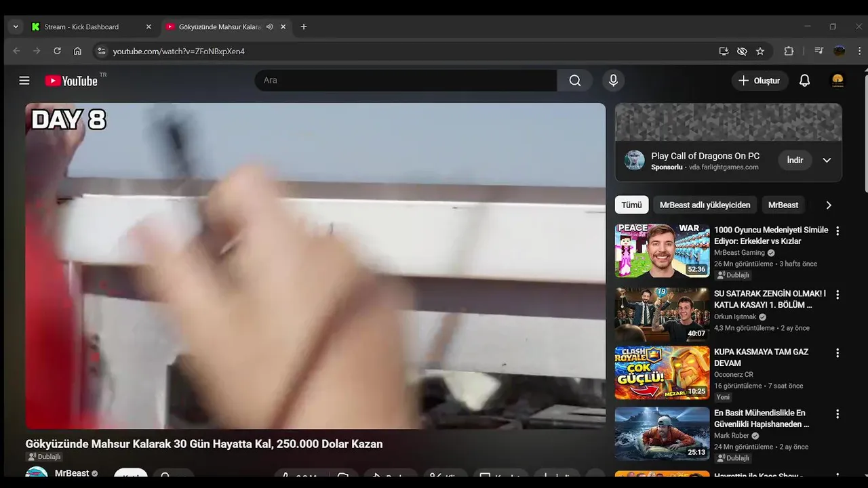868x488 pixels.
Task: Open the browser extensions puzzle icon
Action: point(789,51)
